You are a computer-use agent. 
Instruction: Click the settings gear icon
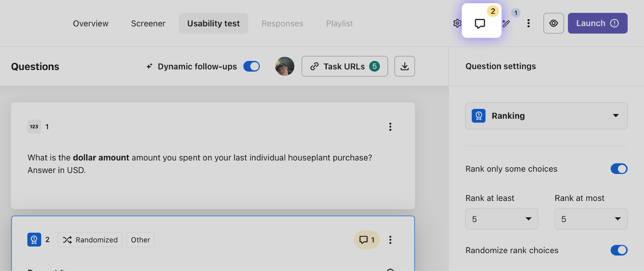(457, 23)
